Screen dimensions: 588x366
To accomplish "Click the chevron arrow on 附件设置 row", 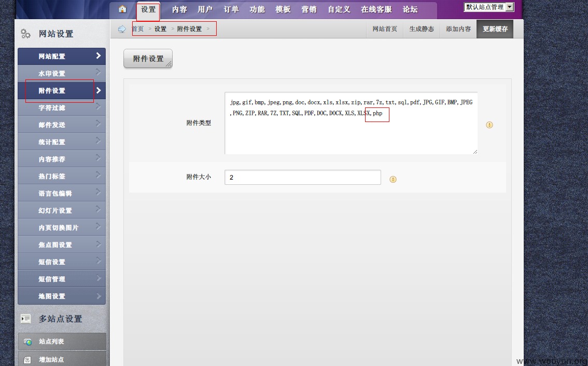I will [x=98, y=90].
